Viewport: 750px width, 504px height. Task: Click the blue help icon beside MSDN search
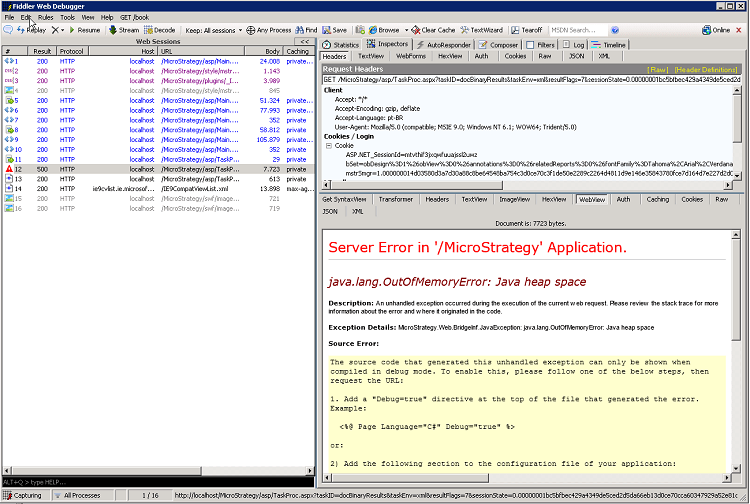(615, 30)
